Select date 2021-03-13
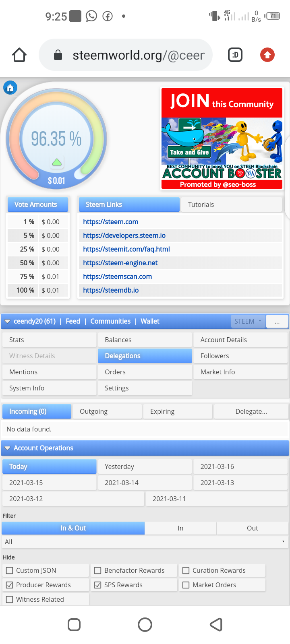 [x=240, y=483]
